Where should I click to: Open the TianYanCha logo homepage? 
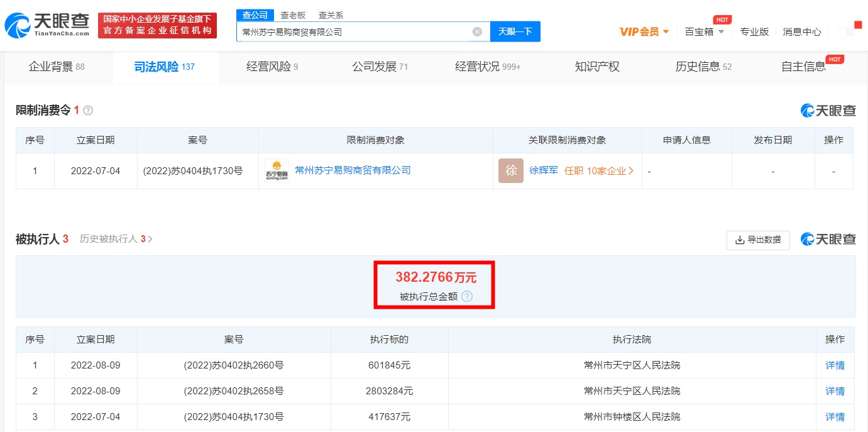47,24
